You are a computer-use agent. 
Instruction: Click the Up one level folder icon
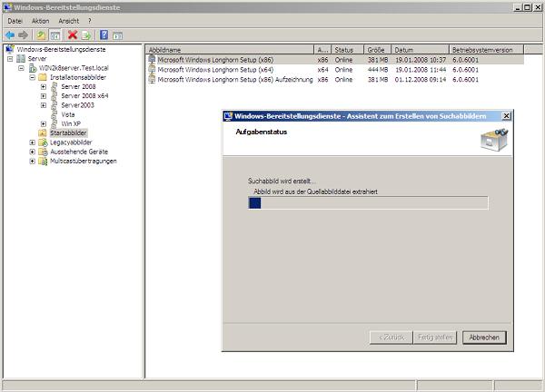tap(41, 35)
